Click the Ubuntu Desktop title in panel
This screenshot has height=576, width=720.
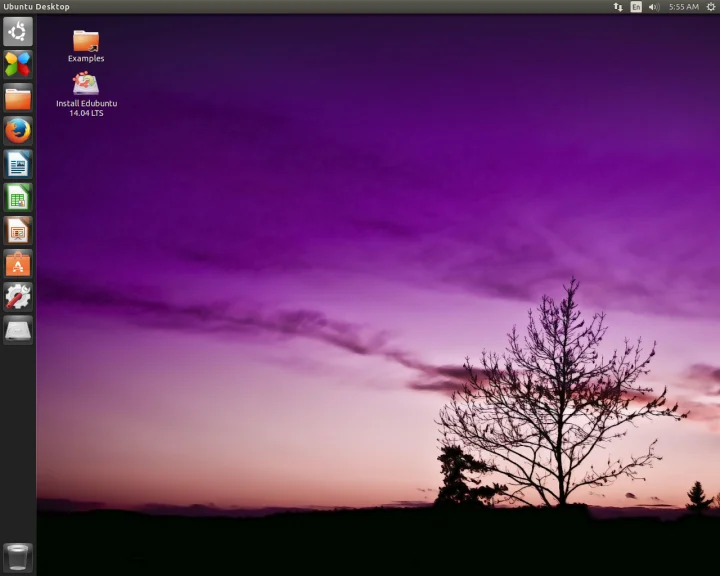(37, 7)
